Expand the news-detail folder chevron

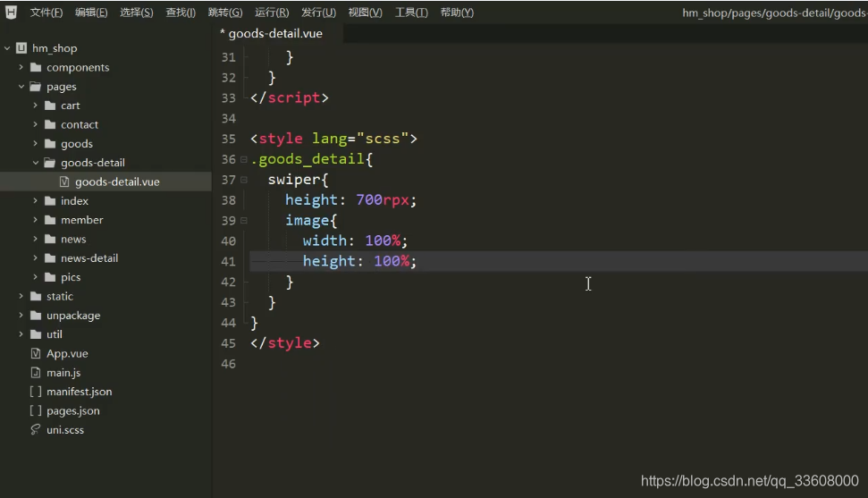[x=36, y=258]
